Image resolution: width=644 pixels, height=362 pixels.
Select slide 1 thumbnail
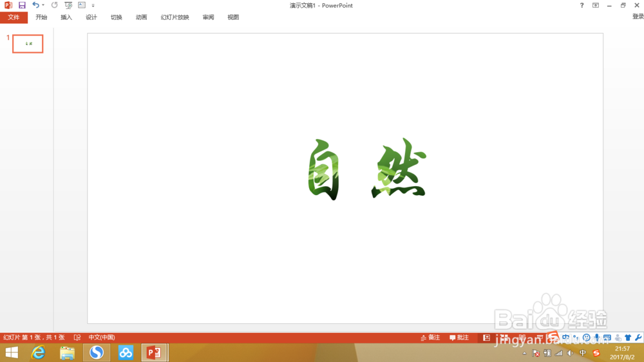28,44
